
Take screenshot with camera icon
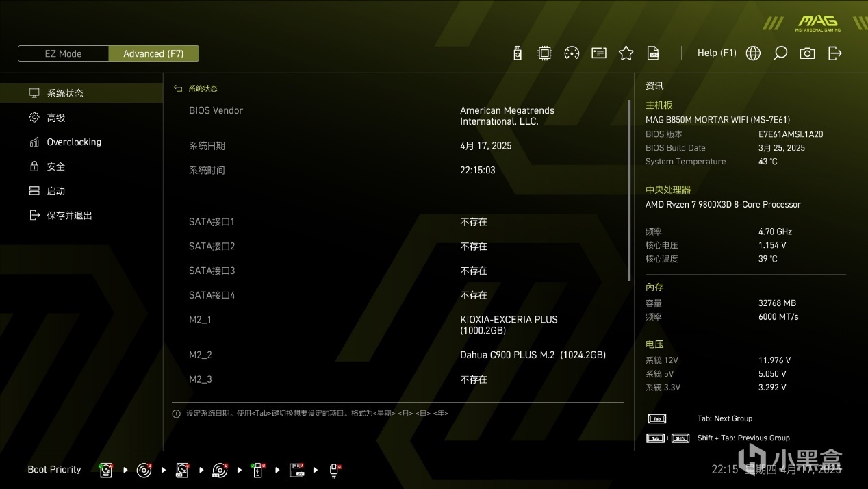tap(807, 53)
